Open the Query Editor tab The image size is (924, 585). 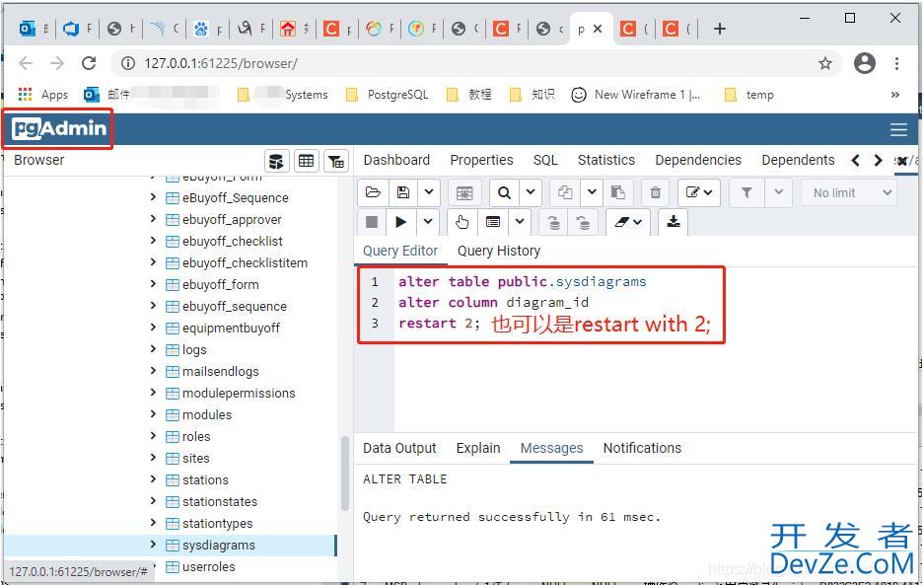pyautogui.click(x=400, y=251)
